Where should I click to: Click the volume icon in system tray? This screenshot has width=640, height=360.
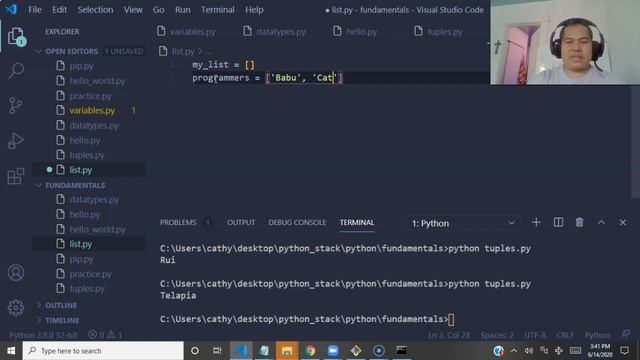tap(529, 351)
